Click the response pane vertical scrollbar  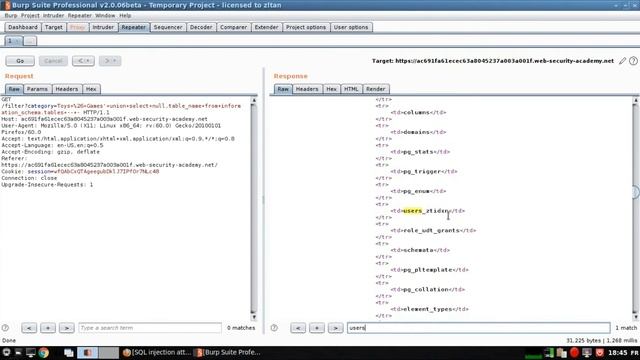tap(636, 208)
